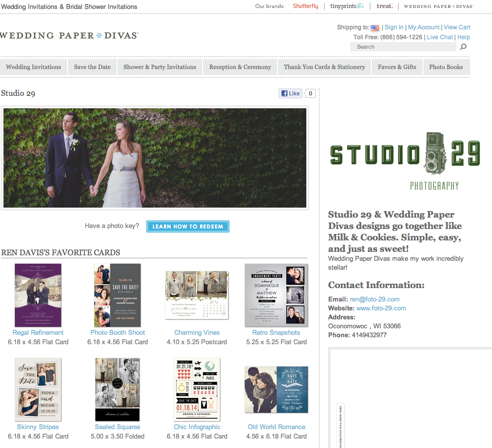The width and height of the screenshot is (492, 448).
Task: Click the Skinny Stripes link
Action: (38, 427)
